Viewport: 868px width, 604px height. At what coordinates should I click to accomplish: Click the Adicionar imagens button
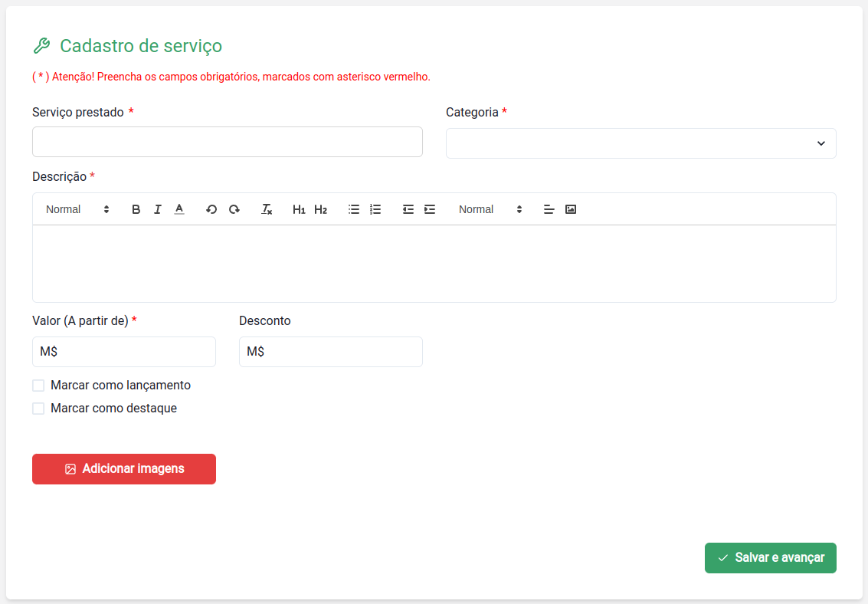(123, 468)
